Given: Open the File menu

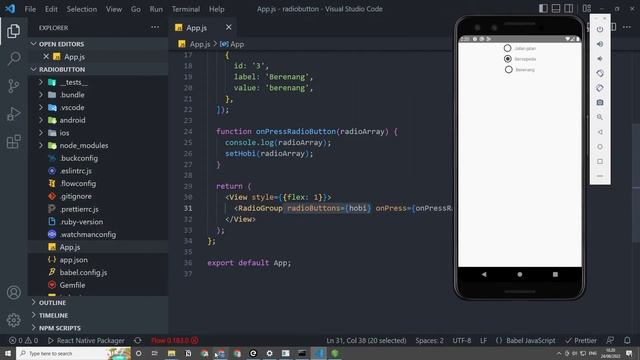Looking at the screenshot, I should pos(30,9).
